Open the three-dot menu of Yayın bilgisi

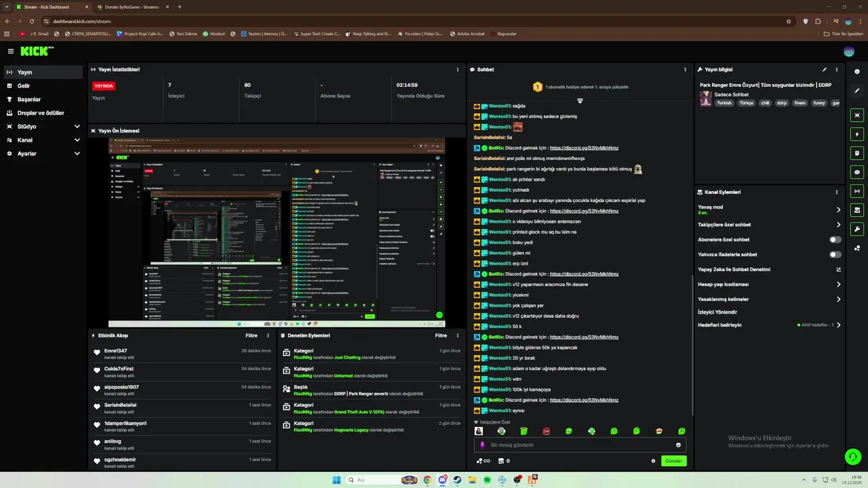[837, 70]
